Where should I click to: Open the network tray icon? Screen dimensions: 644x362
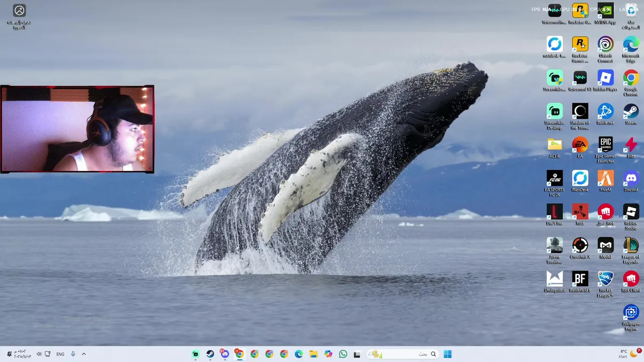pyautogui.click(x=48, y=354)
